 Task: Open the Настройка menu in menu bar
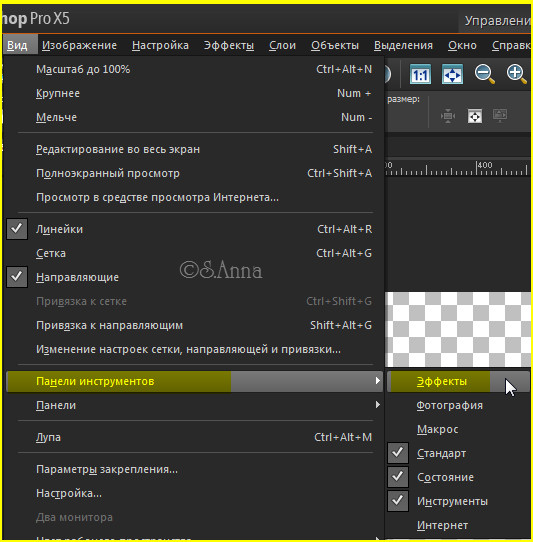click(160, 45)
